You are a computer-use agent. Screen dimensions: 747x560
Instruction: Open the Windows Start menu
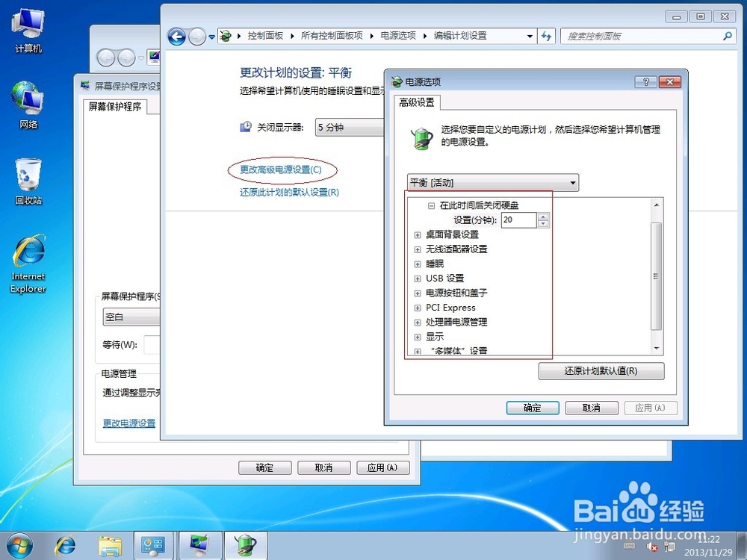pos(19,546)
